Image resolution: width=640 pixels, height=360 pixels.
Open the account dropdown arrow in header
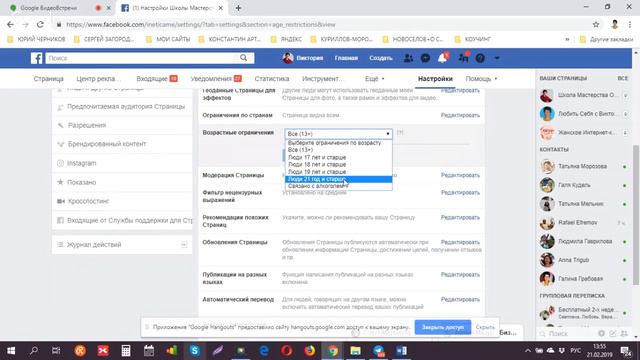497,58
